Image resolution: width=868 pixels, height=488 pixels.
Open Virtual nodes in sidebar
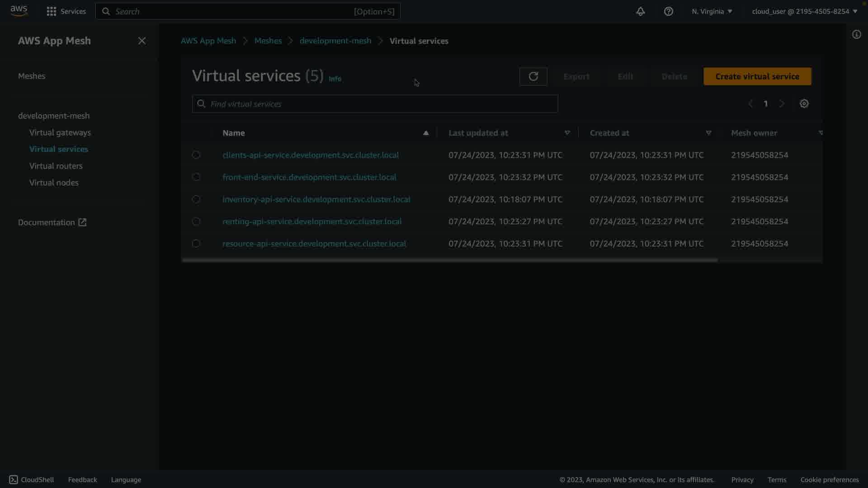click(54, 183)
